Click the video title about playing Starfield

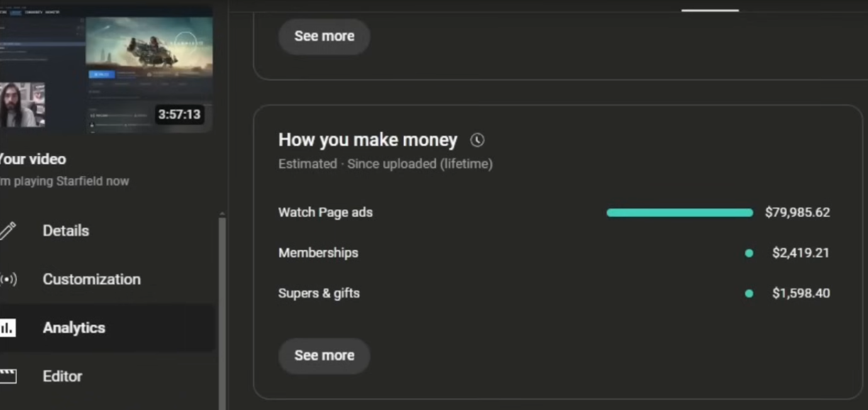[x=64, y=181]
